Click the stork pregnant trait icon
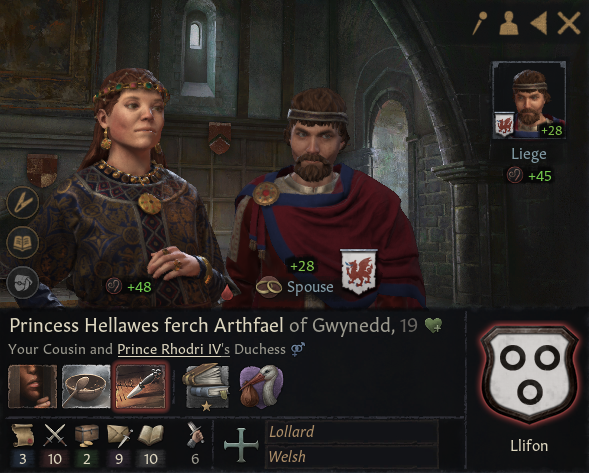This screenshot has height=473, width=589. tap(261, 386)
